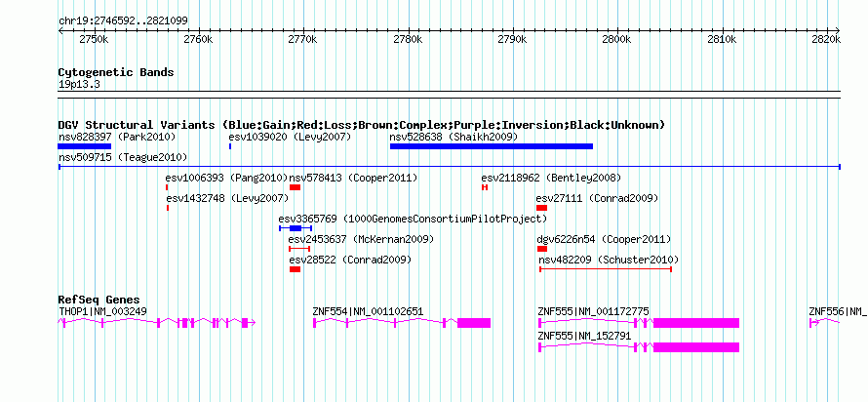
Task: Select the blue nsv528638 gain bar
Action: point(491,146)
